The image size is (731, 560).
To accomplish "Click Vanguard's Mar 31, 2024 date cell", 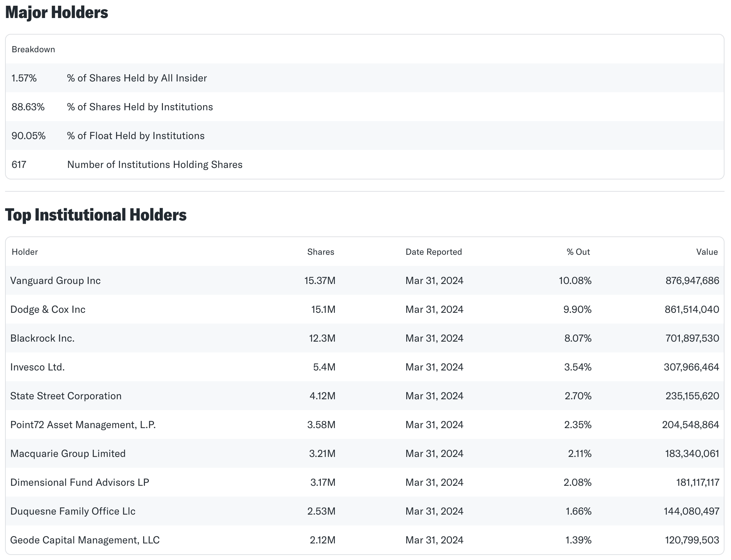I will click(x=434, y=281).
